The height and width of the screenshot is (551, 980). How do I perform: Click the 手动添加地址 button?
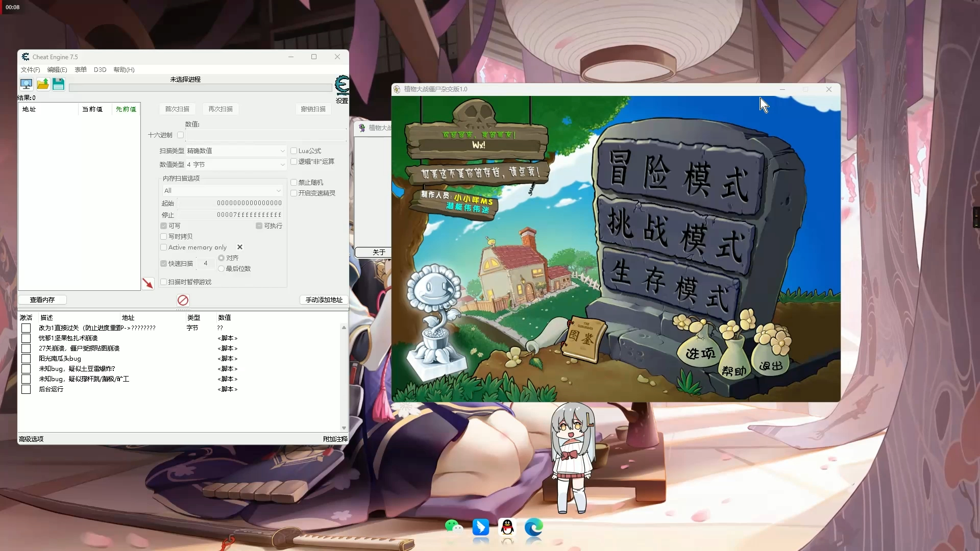point(324,300)
